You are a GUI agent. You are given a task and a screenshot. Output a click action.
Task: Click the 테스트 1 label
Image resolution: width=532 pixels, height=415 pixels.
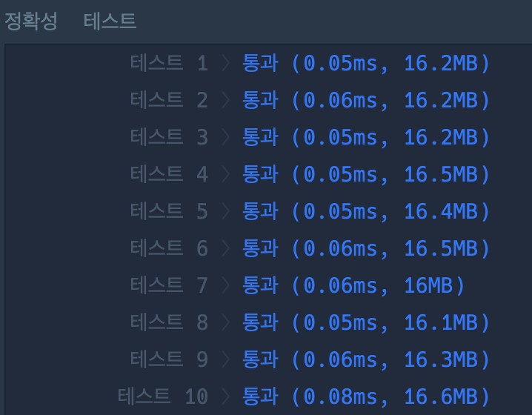click(x=169, y=64)
